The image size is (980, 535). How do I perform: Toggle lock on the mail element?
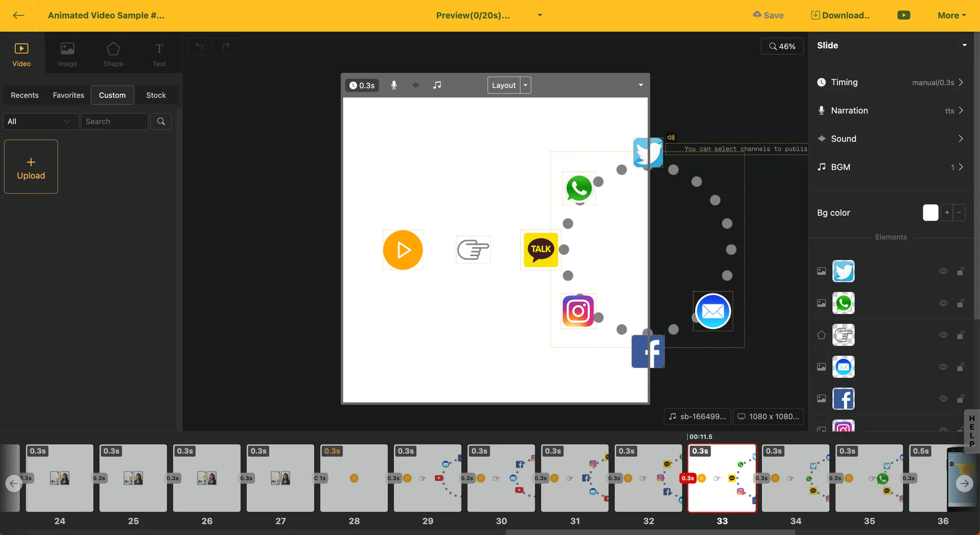(960, 367)
